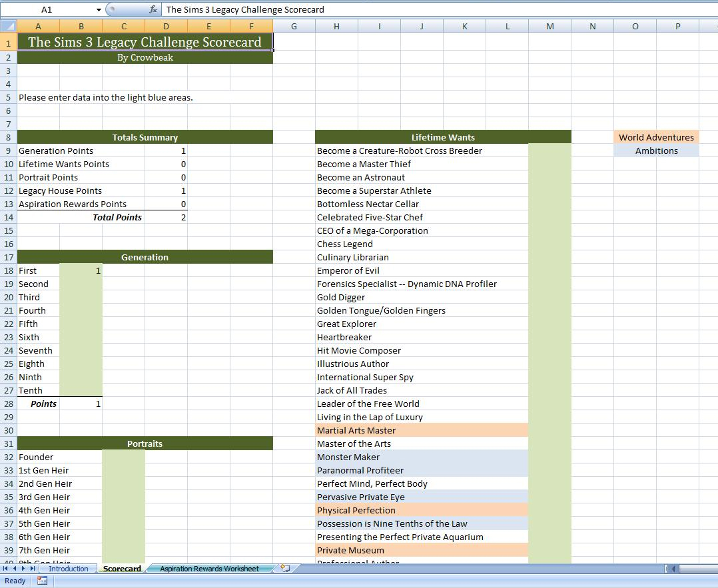Click the horizontal scrollbar left arrow
The height and width of the screenshot is (588, 718).
(674, 569)
